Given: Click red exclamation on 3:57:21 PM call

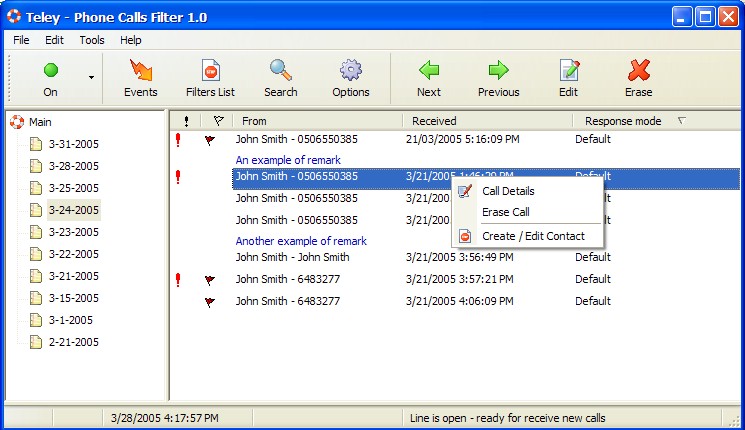Looking at the screenshot, I should [178, 279].
